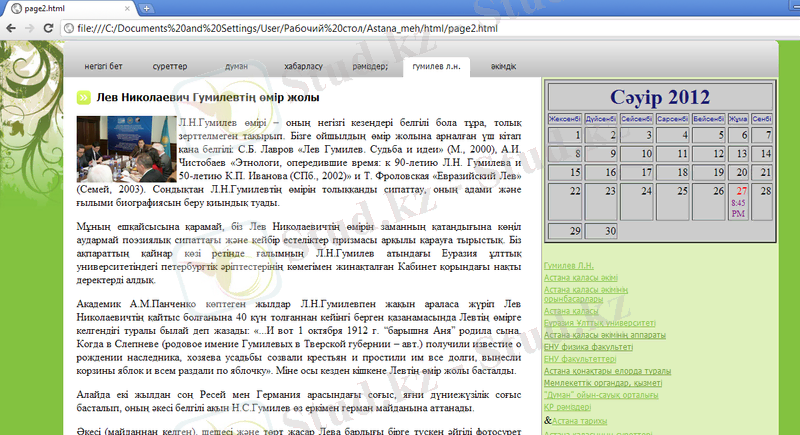Open the 'Астана қаласы әкімі' link

click(581, 277)
